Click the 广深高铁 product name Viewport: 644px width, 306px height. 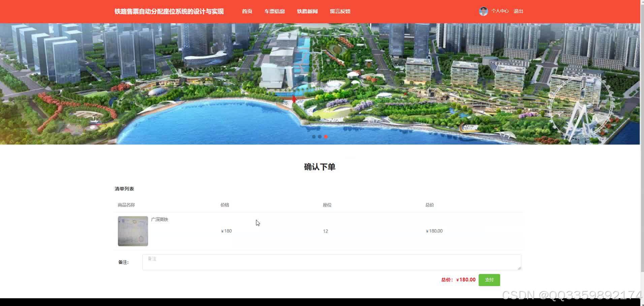(x=159, y=219)
